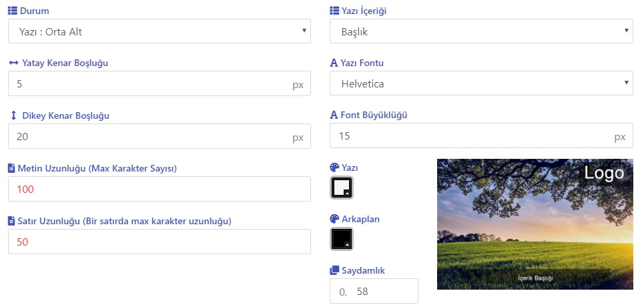Click the layers icon beside Saydamlık
Screen dimensions: 644x305
334,271
